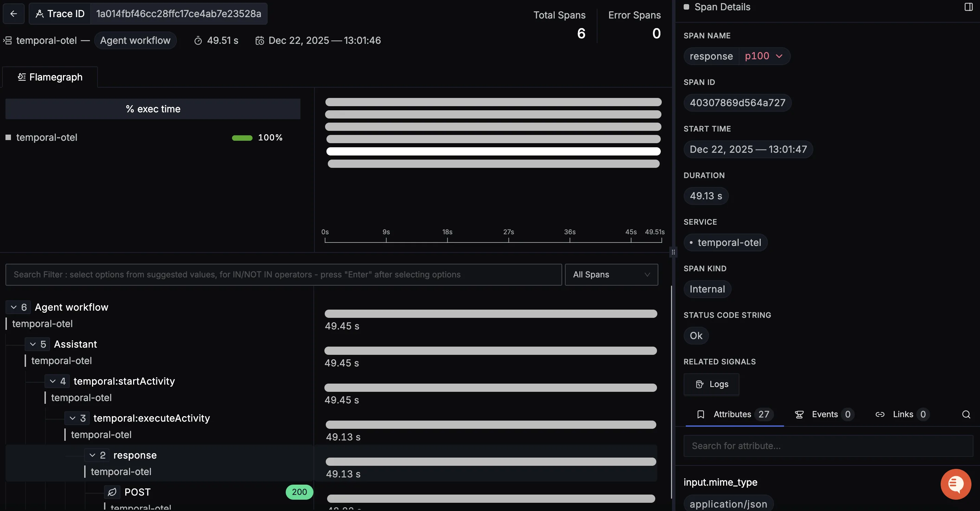Screen dimensions: 980x511
Task: Copy the Span ID 40307869d564a727
Action: 737,103
